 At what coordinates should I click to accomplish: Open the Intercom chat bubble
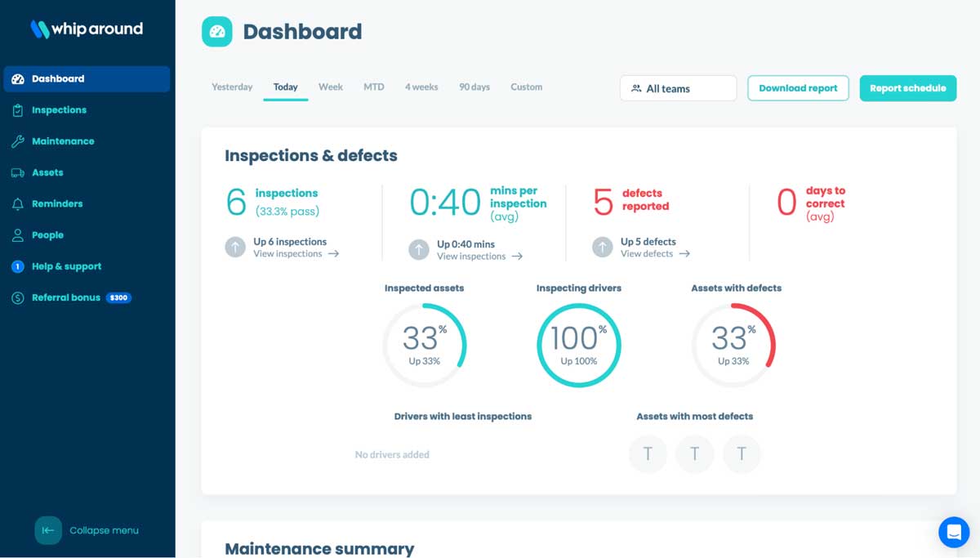tap(953, 532)
